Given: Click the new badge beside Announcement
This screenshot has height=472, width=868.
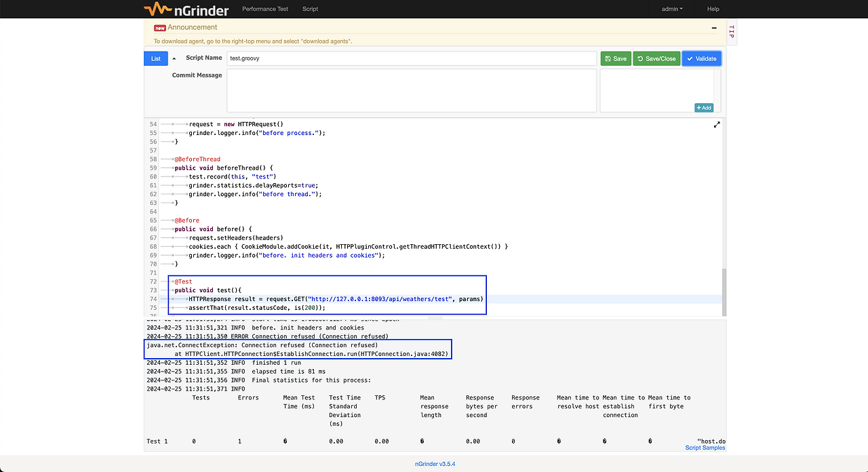Looking at the screenshot, I should pos(160,28).
